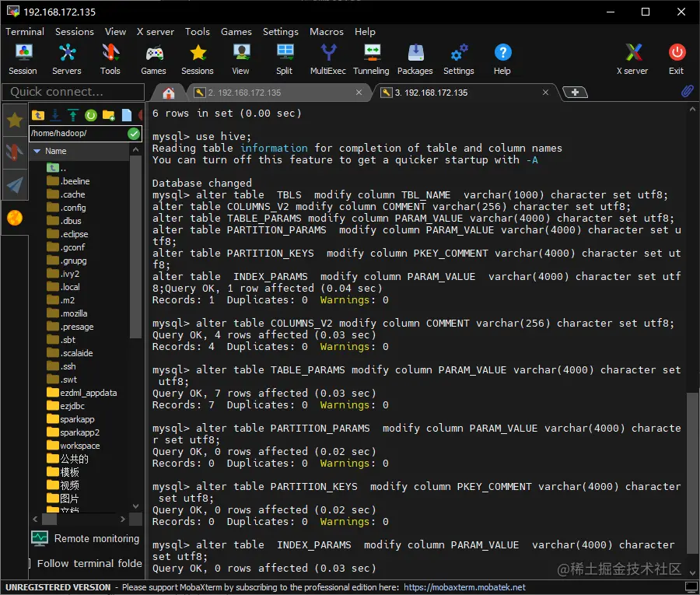This screenshot has height=595, width=700.
Task: Open the Terminal menu
Action: tap(25, 32)
